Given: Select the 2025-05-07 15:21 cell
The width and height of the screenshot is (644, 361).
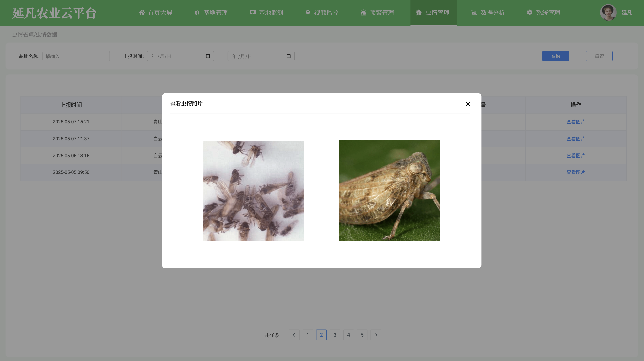Looking at the screenshot, I should click(x=71, y=122).
